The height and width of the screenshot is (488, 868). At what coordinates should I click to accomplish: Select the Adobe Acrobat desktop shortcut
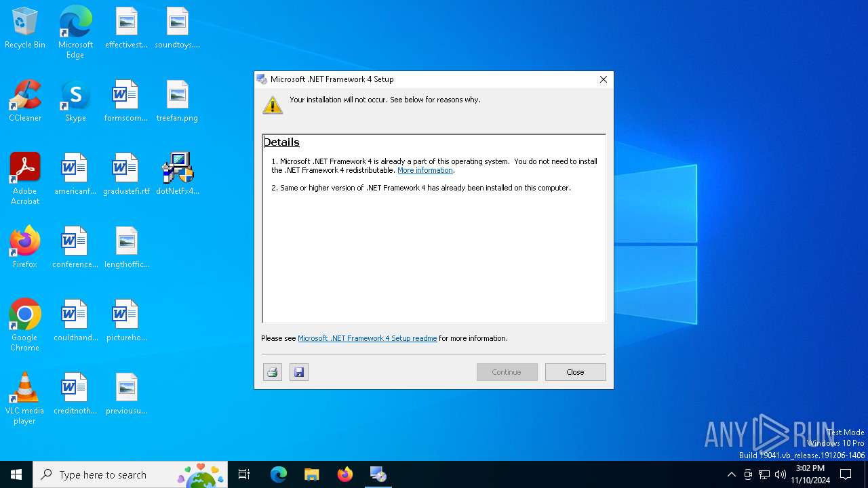point(25,178)
